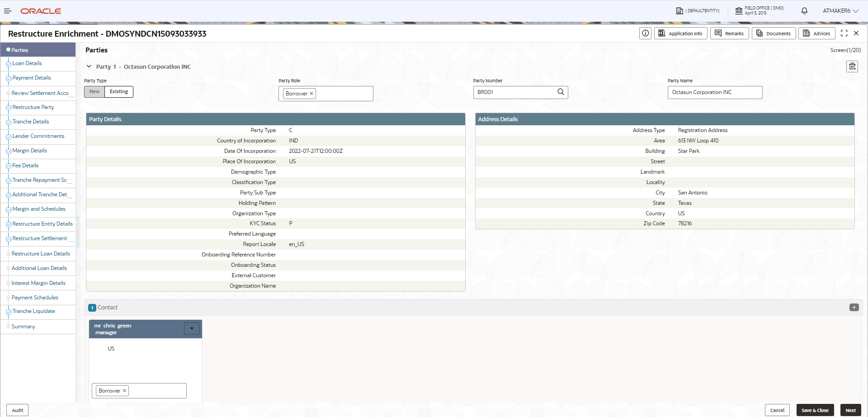Image resolution: width=868 pixels, height=417 pixels.
Task: Click the date 2022-07-21T12:00:00Z
Action: coord(316,151)
